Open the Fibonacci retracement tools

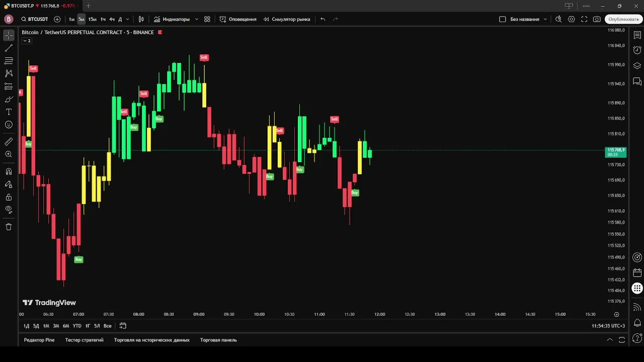[x=9, y=61]
